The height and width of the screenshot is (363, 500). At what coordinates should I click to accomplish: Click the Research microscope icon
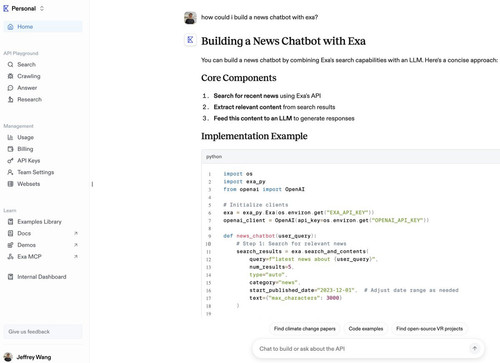pyautogui.click(x=10, y=99)
